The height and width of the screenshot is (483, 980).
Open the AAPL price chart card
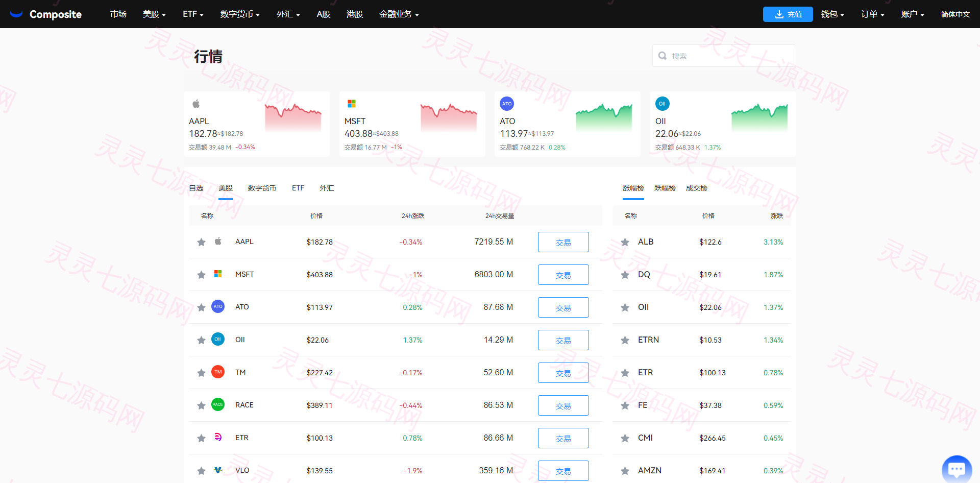pyautogui.click(x=257, y=124)
